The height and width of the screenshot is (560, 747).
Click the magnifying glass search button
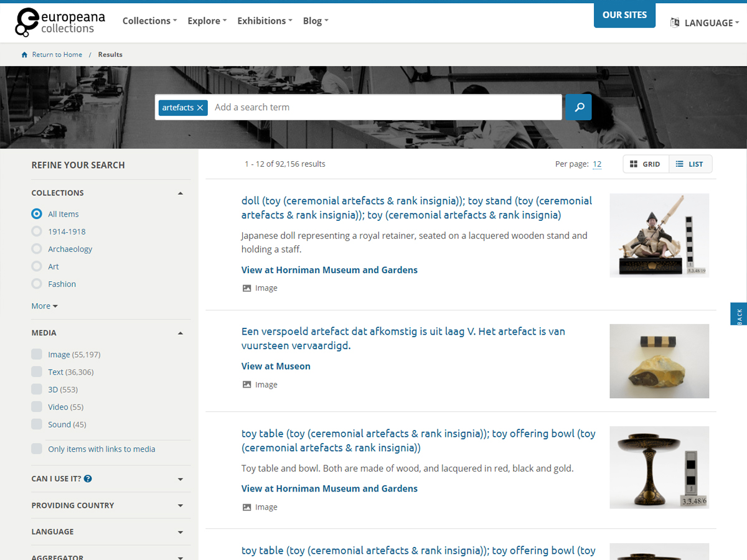coord(579,107)
